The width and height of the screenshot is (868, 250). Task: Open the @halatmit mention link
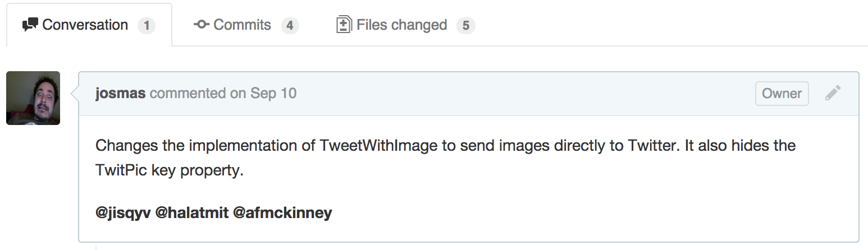(191, 213)
